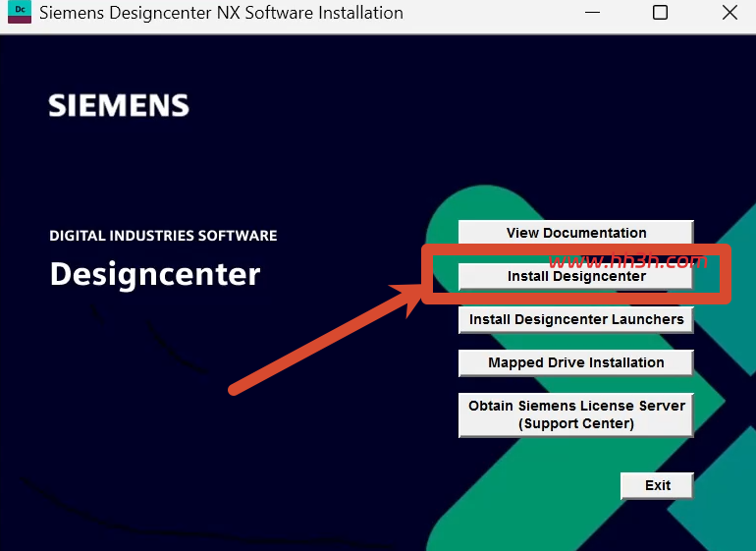Open Obtain Siemens License Server option
This screenshot has height=551, width=756.
(x=576, y=414)
